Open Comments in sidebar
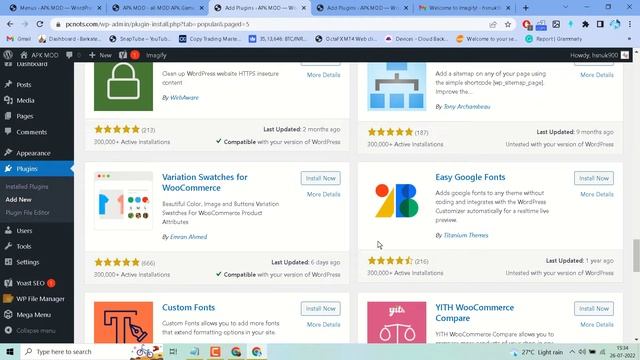The height and width of the screenshot is (360, 640). (31, 132)
